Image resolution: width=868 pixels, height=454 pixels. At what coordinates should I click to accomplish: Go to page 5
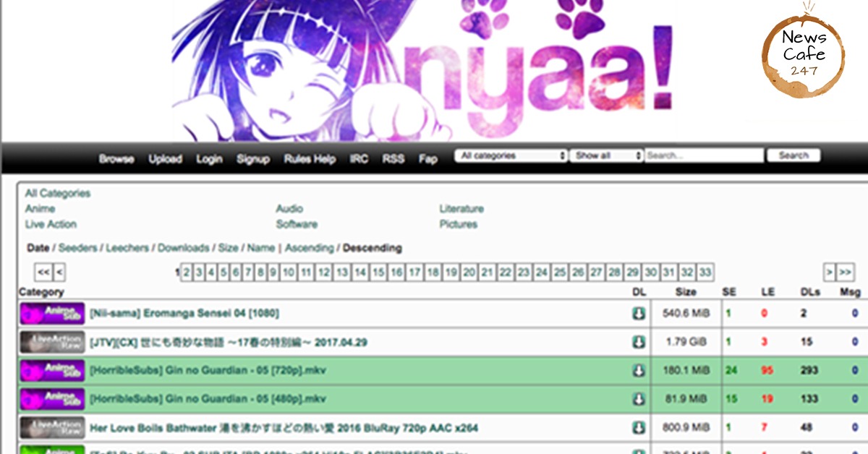coord(224,273)
